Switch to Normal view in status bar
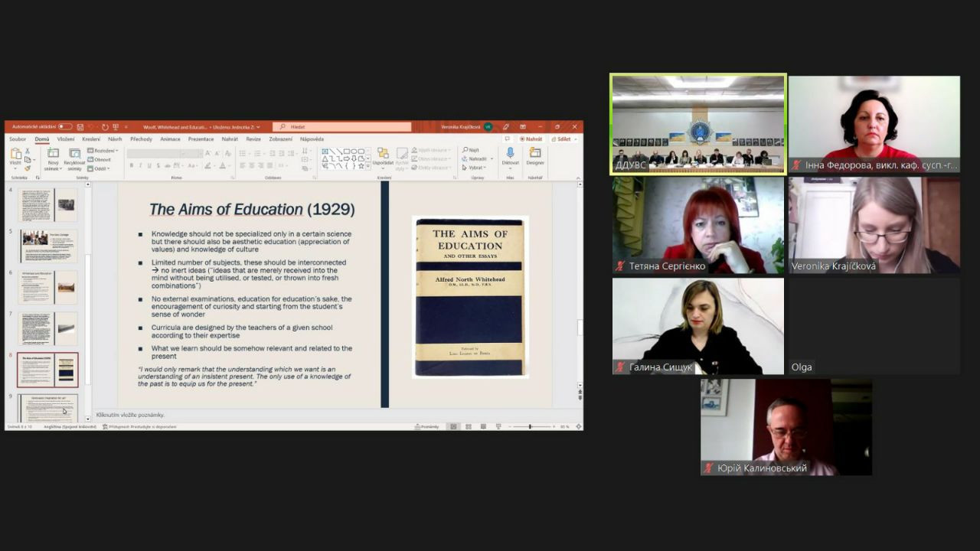 [x=453, y=426]
